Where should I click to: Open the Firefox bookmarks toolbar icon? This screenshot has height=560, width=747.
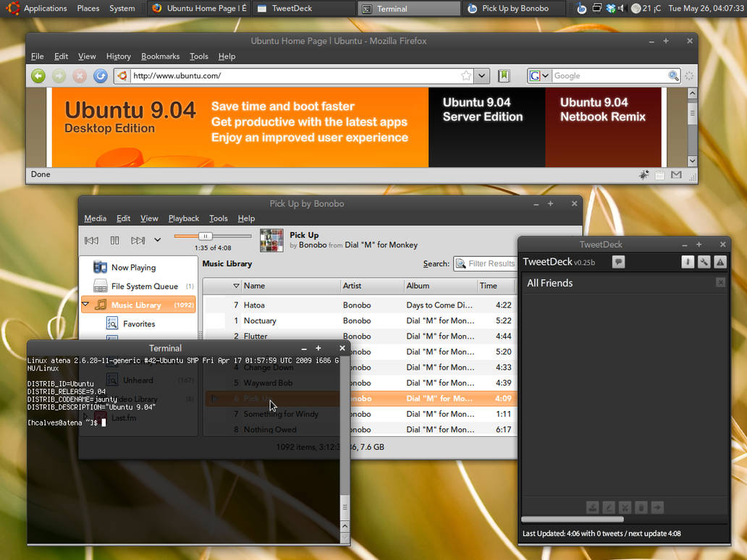coord(504,76)
